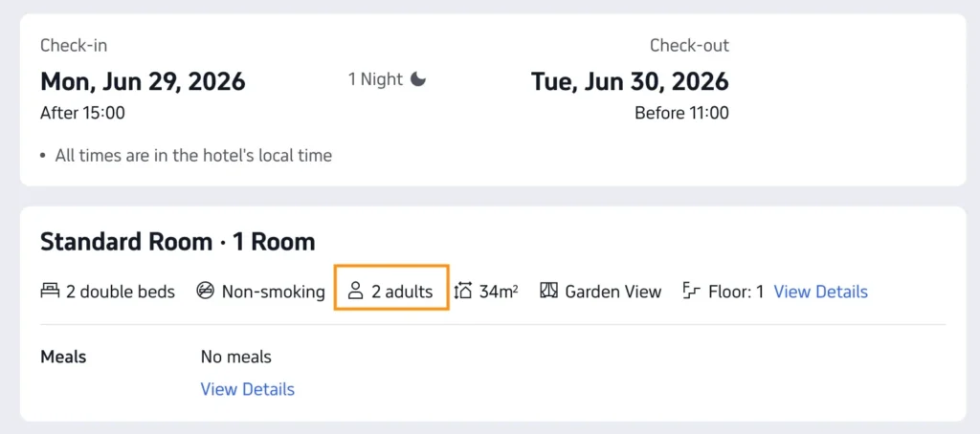Click the Standard Room · 1 Room heading
980x434 pixels.
[x=177, y=242]
